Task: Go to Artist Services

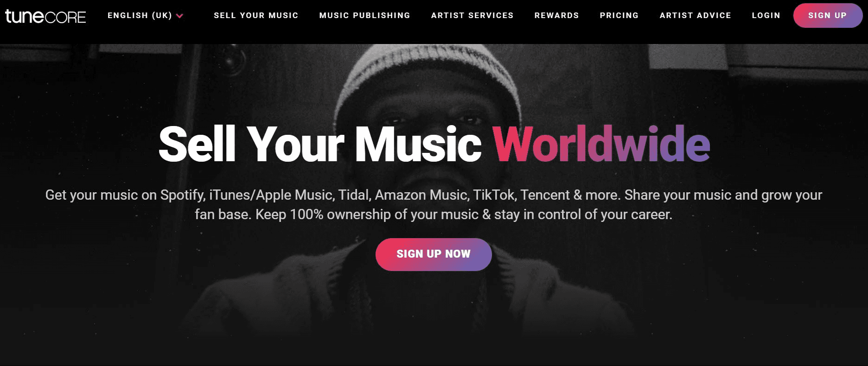Action: tap(472, 15)
